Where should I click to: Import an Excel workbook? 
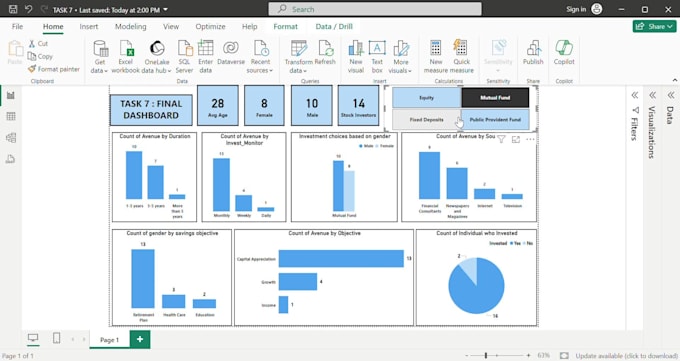point(126,57)
